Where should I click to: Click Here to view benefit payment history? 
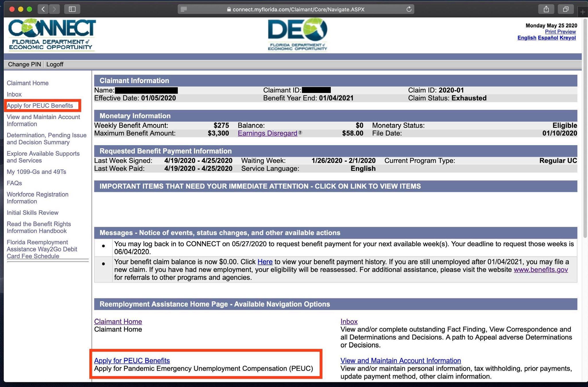(x=265, y=262)
